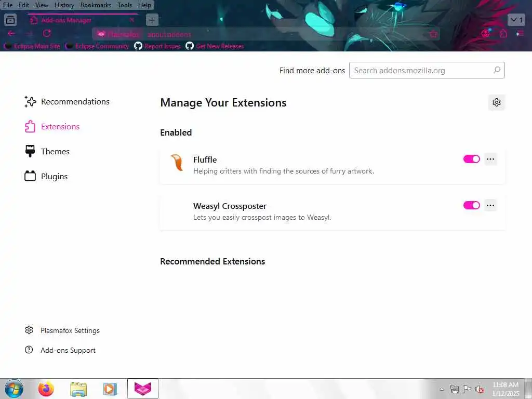Click the taskbar clock showing 11:08 AM

[506, 389]
